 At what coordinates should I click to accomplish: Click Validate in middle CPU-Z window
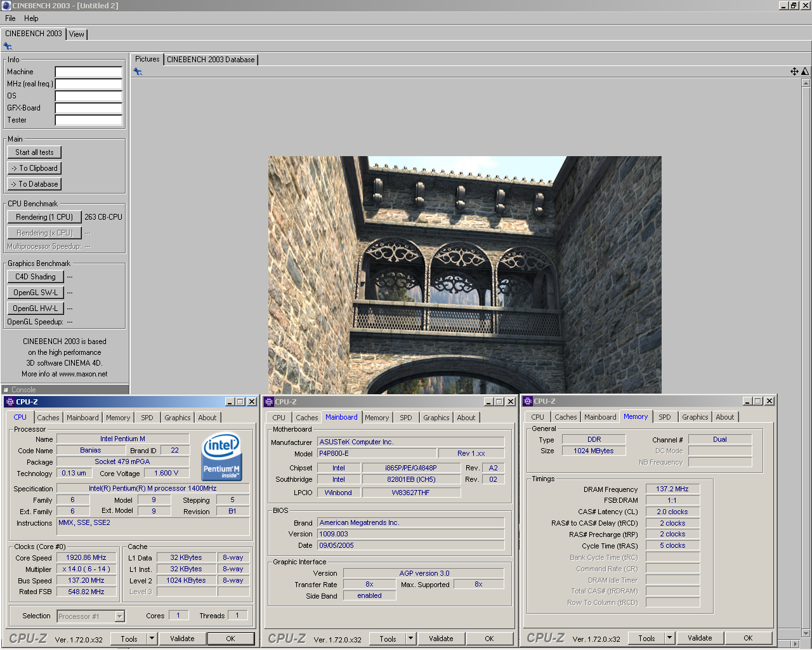[441, 639]
